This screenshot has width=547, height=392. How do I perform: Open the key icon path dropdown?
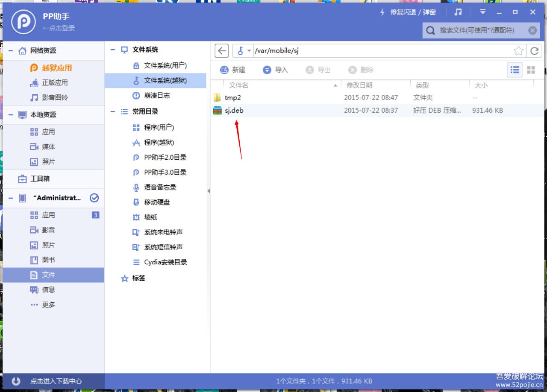243,51
